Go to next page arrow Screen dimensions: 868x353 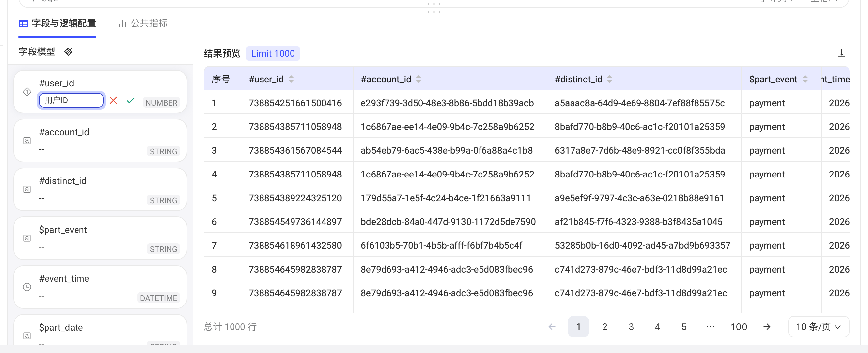pyautogui.click(x=766, y=327)
